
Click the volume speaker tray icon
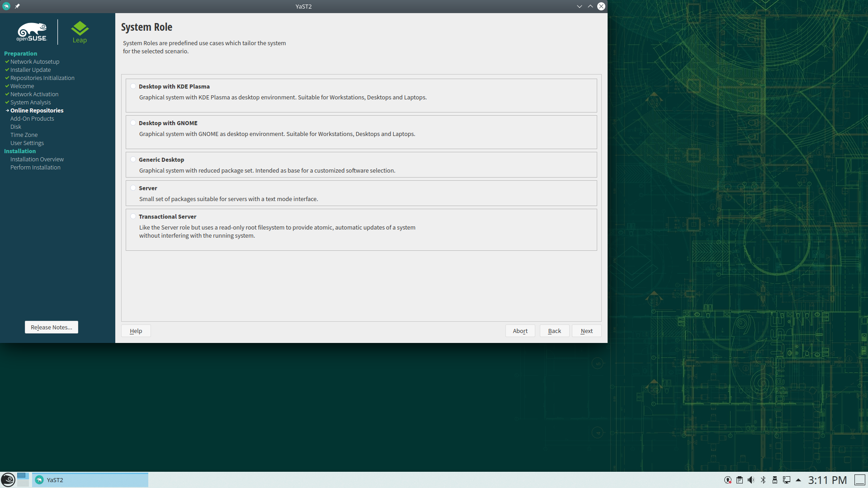pos(751,480)
